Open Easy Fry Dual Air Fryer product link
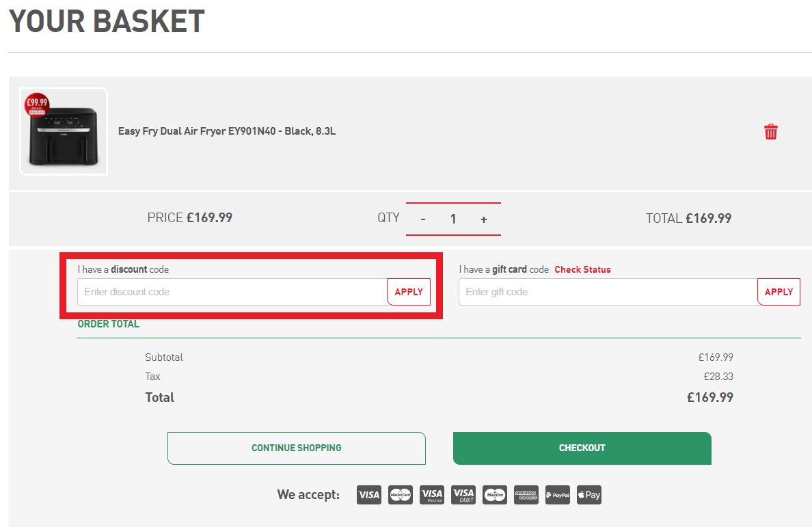Screen dimensions: 812x527 [227, 131]
